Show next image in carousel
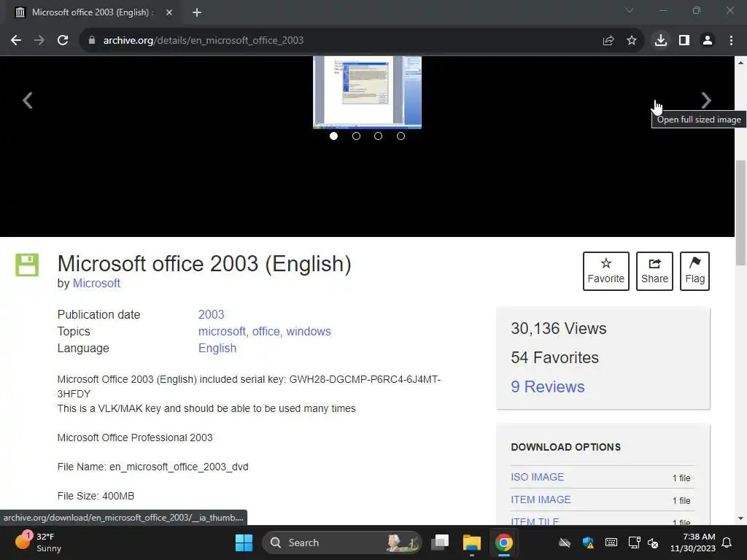The height and width of the screenshot is (560, 747). 706,100
